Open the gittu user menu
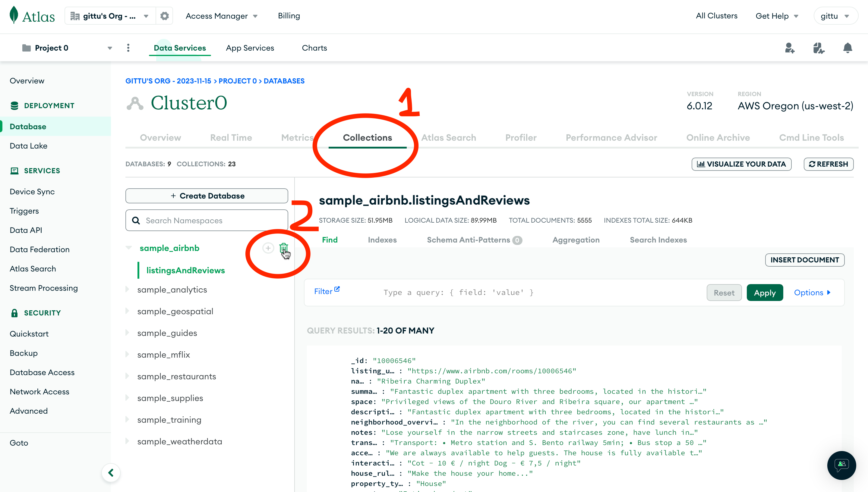This screenshot has height=492, width=868. pos(835,16)
